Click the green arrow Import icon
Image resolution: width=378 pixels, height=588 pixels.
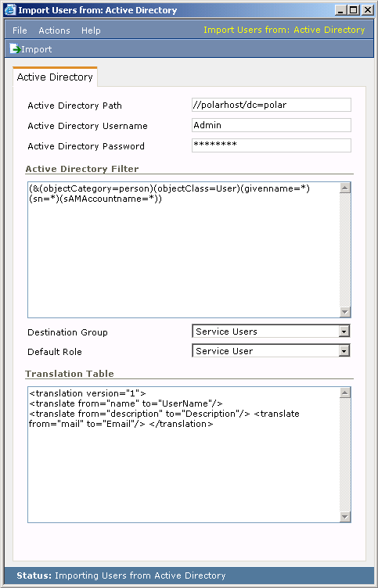click(x=15, y=48)
